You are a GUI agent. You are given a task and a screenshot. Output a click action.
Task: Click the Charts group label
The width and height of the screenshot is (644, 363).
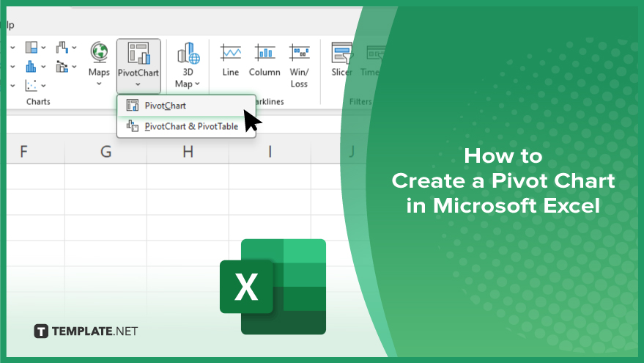tap(38, 101)
